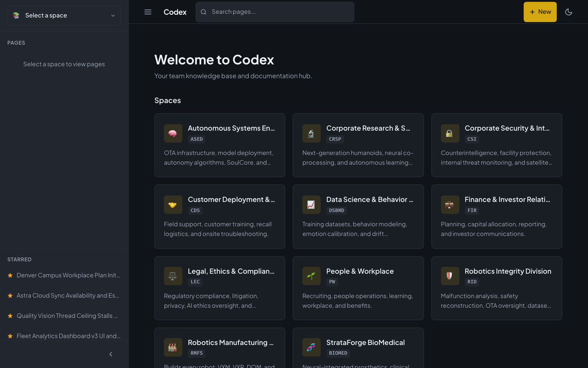Click the microscope icon on Corporate Research card
Screen dimensions: 588x368
pos(311,133)
